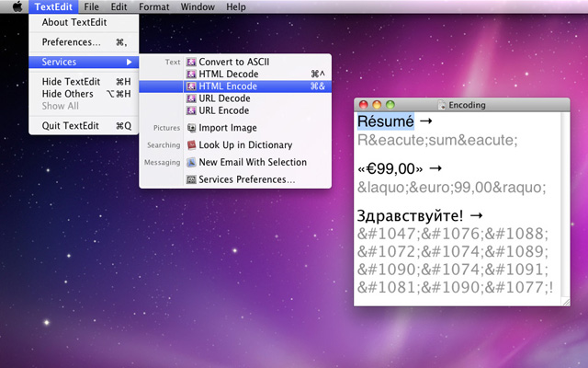
Task: Click the Encoding window vertical scrollbar
Action: click(x=565, y=204)
